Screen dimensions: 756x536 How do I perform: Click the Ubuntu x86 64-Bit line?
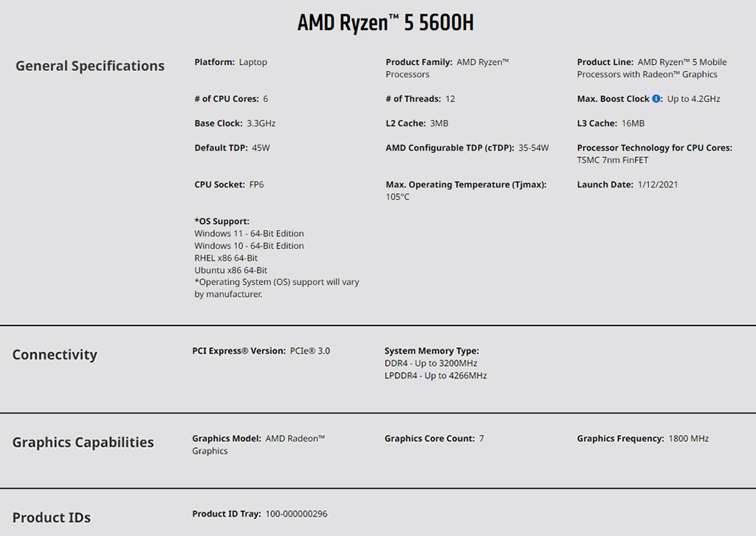231,270
